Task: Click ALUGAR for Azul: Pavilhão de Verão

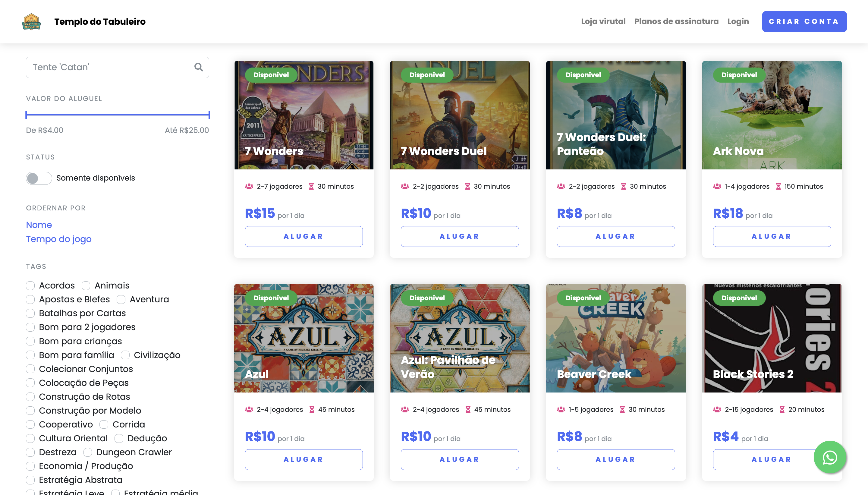Action: coord(460,459)
